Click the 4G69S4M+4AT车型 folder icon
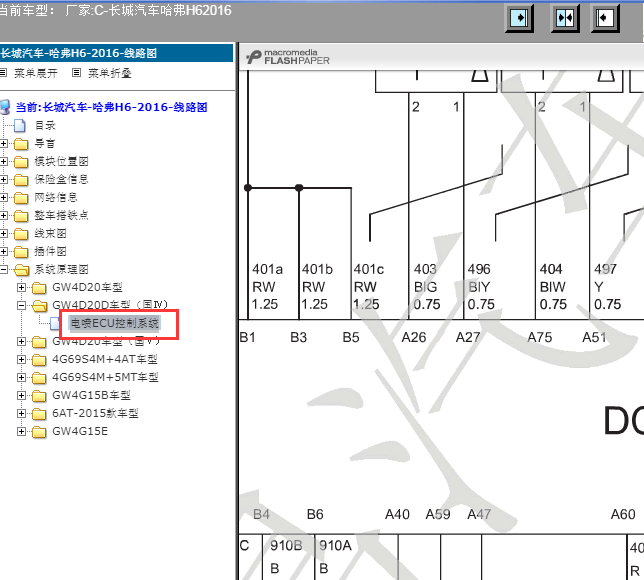 click(x=39, y=360)
